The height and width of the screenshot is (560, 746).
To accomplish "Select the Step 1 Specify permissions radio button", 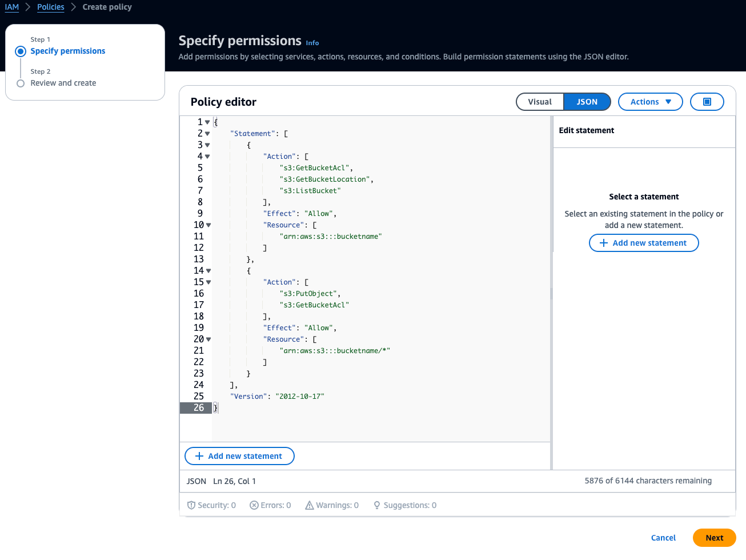I will click(21, 51).
